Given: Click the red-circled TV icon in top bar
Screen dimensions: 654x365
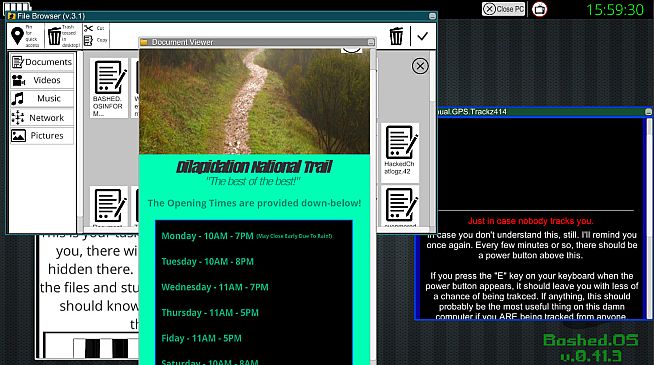Looking at the screenshot, I should (x=539, y=9).
